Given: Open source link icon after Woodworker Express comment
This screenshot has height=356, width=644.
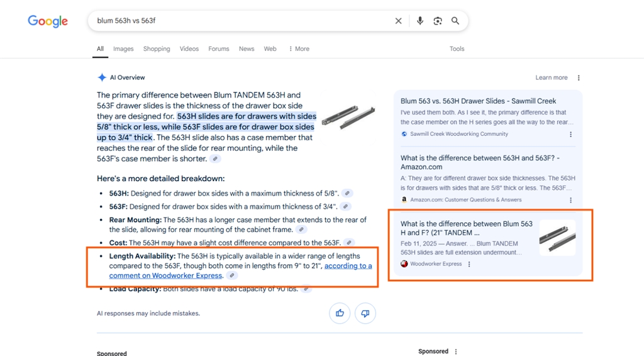Looking at the screenshot, I should pyautogui.click(x=232, y=275).
